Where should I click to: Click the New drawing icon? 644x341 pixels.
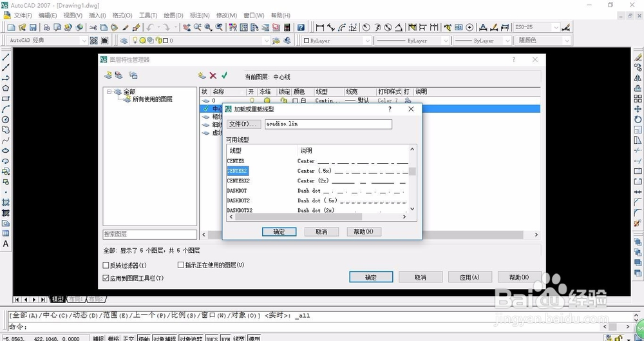pos(12,28)
